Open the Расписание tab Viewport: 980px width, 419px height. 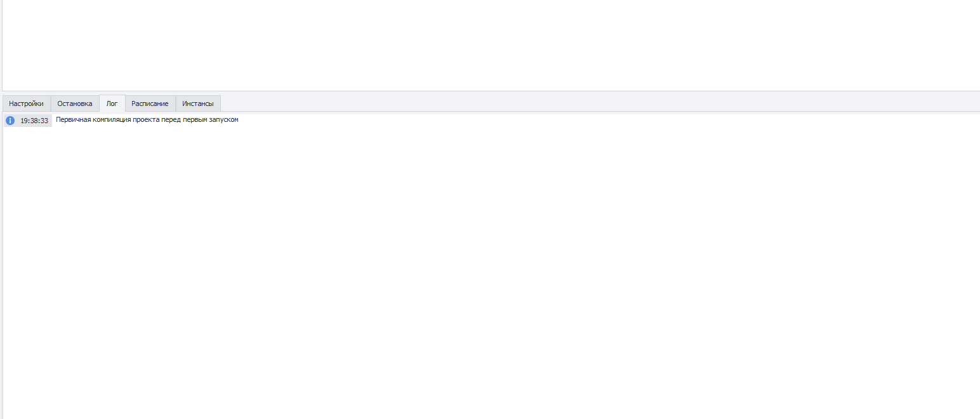[150, 103]
